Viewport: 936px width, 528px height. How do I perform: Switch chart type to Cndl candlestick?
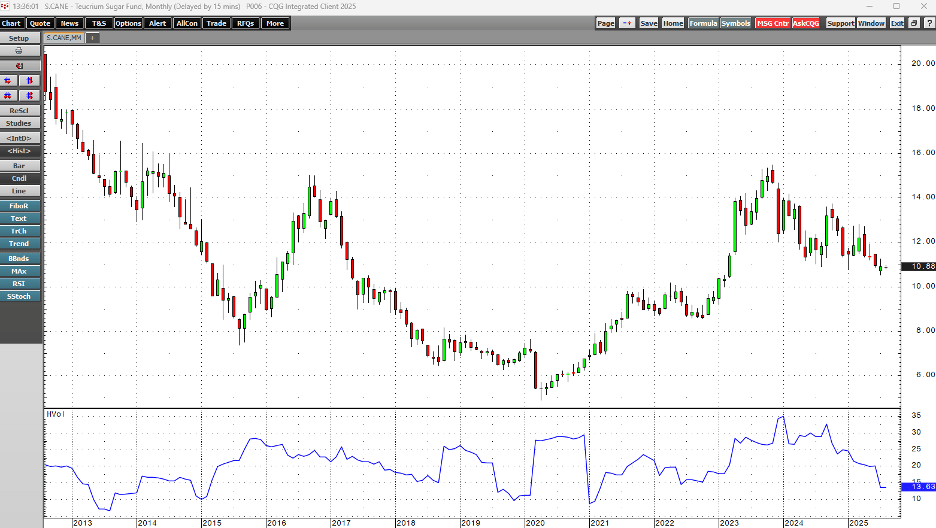(x=19, y=178)
